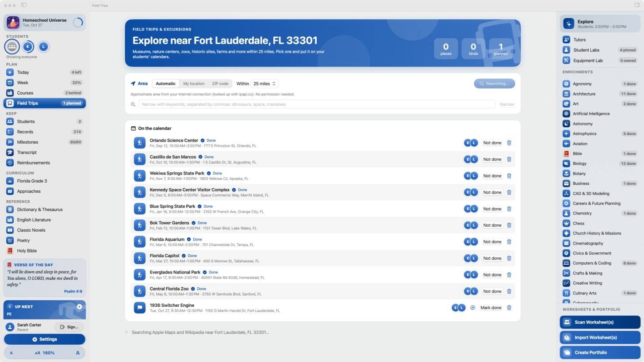Click the circular progress ring in header
The height and width of the screenshot is (362, 644).
point(78,23)
